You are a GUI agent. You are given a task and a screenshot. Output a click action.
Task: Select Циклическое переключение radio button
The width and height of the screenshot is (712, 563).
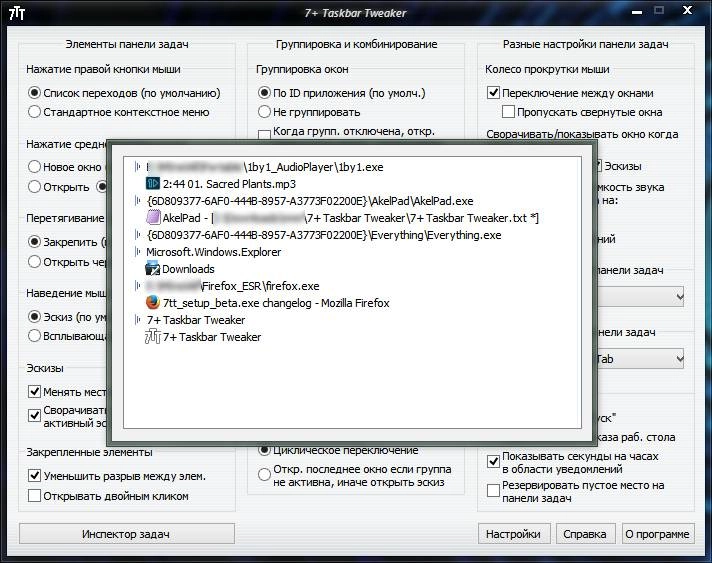tap(264, 449)
